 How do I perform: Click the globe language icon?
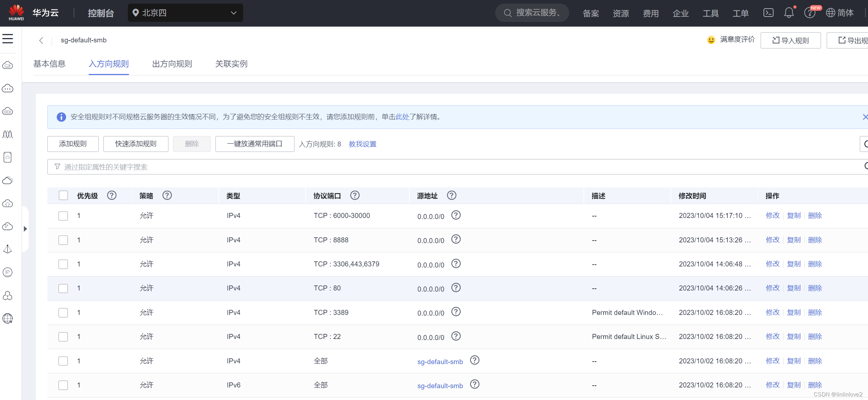(x=830, y=13)
